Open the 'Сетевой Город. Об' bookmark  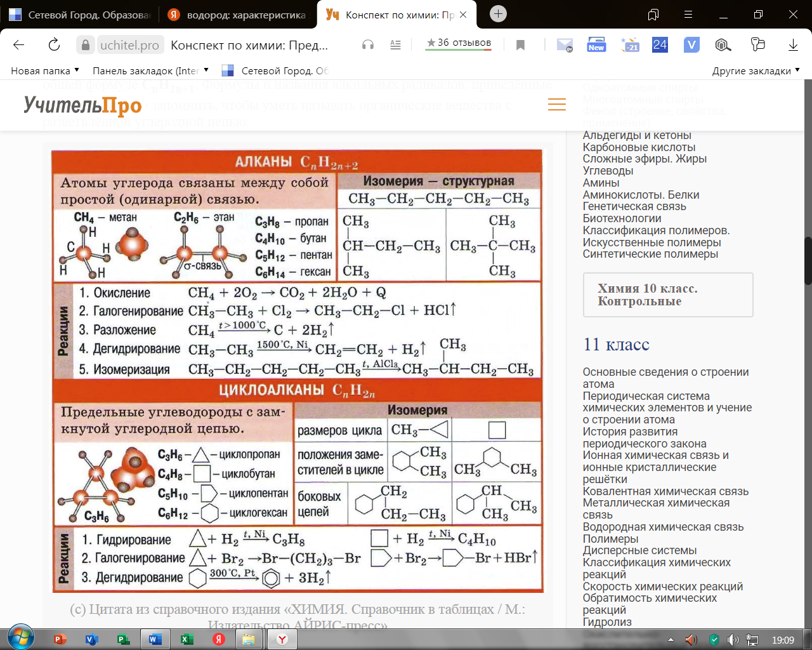[x=277, y=70]
